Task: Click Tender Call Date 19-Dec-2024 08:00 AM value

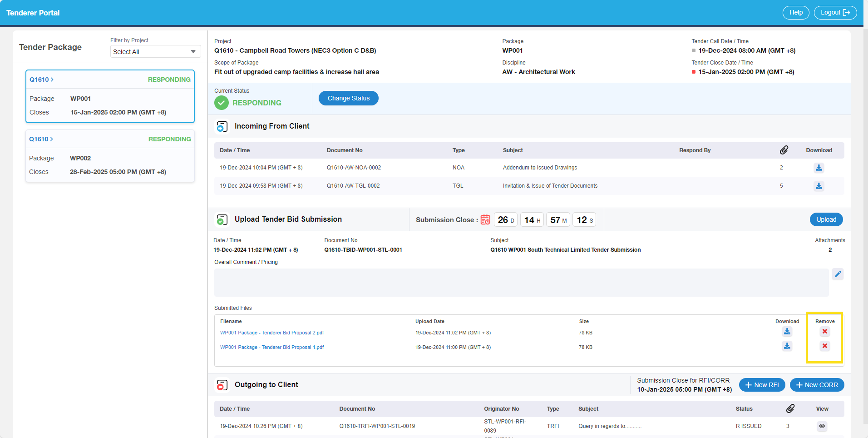Action: [x=747, y=50]
